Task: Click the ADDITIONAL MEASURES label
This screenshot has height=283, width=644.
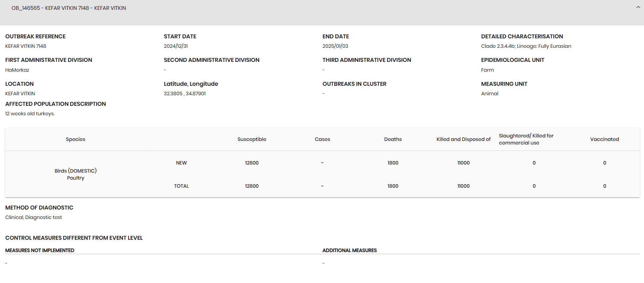Action: click(x=349, y=250)
